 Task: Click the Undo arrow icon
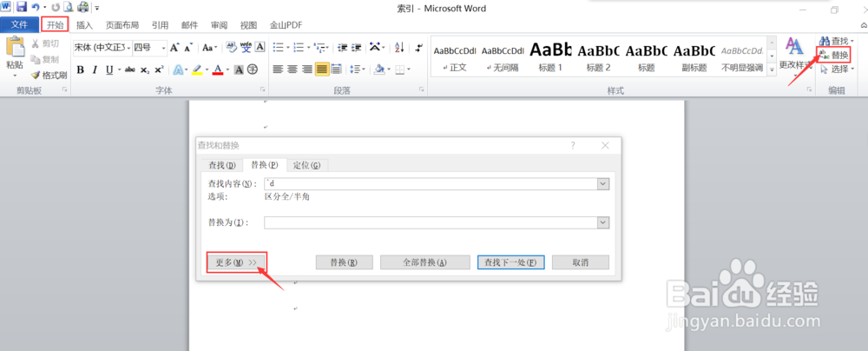[x=36, y=7]
